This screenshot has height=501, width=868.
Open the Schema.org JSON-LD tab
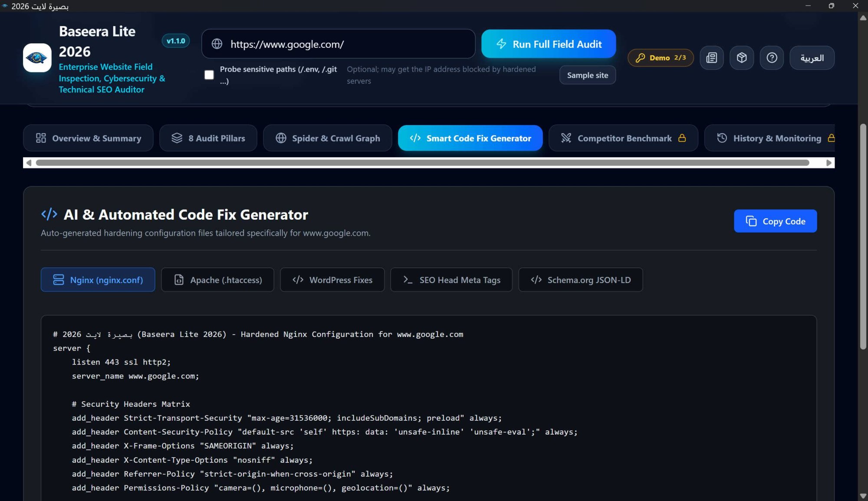tap(580, 280)
